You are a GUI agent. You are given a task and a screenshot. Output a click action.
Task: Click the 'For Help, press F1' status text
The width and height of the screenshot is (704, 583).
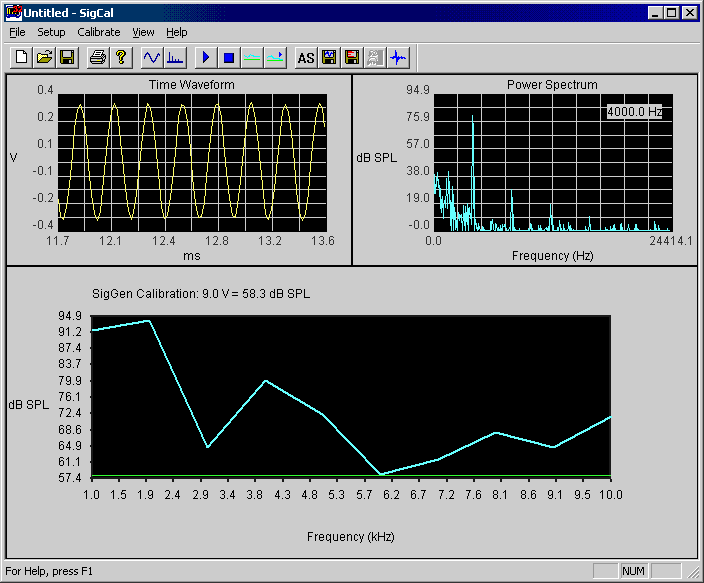click(49, 571)
